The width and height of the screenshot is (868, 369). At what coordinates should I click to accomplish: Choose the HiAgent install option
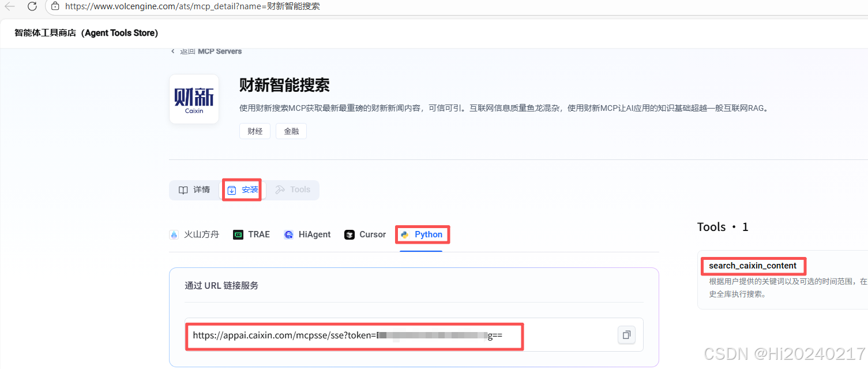(x=307, y=234)
